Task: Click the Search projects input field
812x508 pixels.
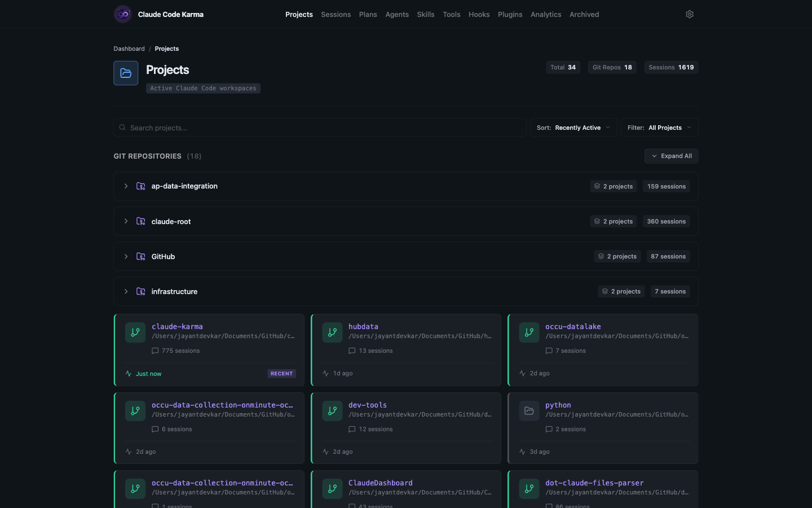Action: click(320, 128)
